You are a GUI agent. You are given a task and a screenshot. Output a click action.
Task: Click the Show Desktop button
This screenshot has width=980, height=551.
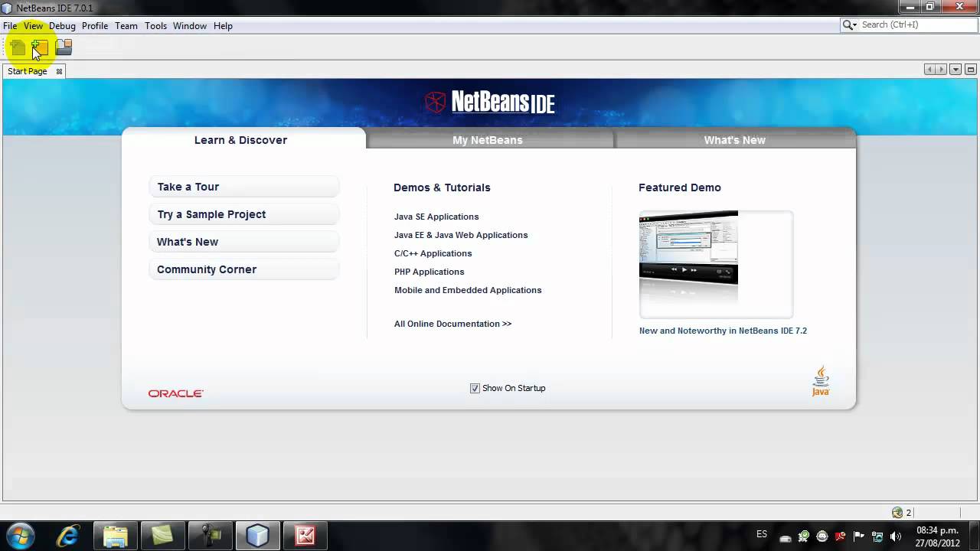click(x=974, y=536)
